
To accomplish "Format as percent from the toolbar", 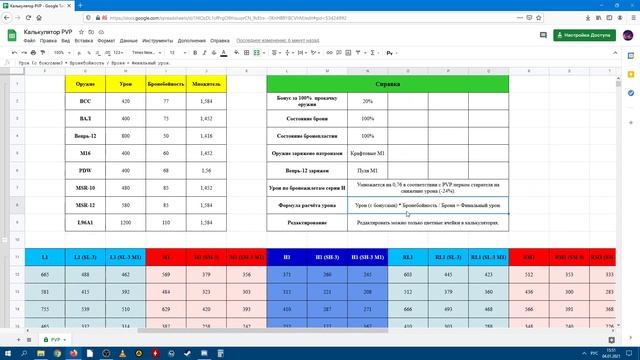I will 89,53.
